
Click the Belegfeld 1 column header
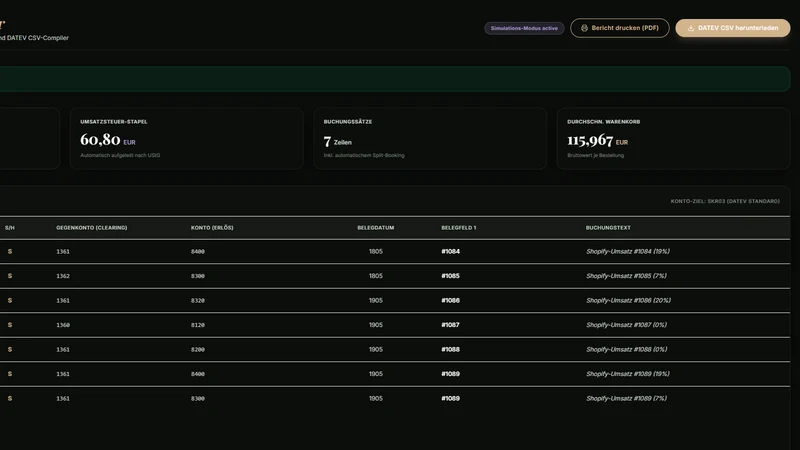click(x=459, y=228)
